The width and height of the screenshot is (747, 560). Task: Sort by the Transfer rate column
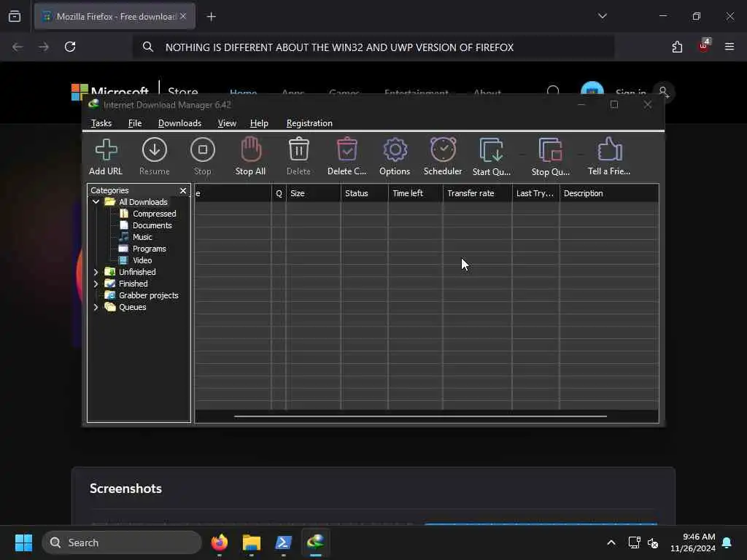click(477, 193)
